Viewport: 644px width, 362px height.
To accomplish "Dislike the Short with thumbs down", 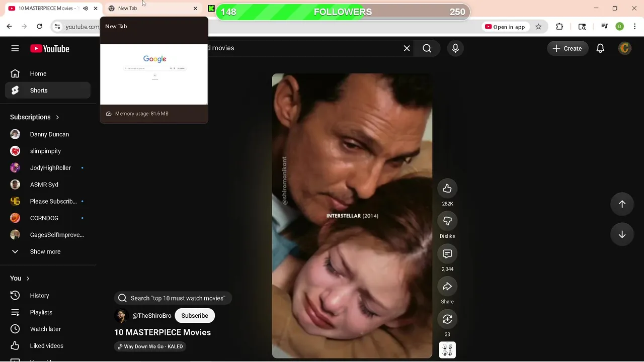I will (447, 221).
